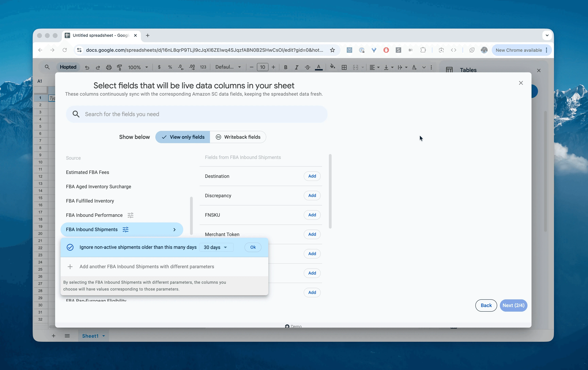The height and width of the screenshot is (370, 588).
Task: Apply currency format with the dollar icon
Action: (159, 67)
